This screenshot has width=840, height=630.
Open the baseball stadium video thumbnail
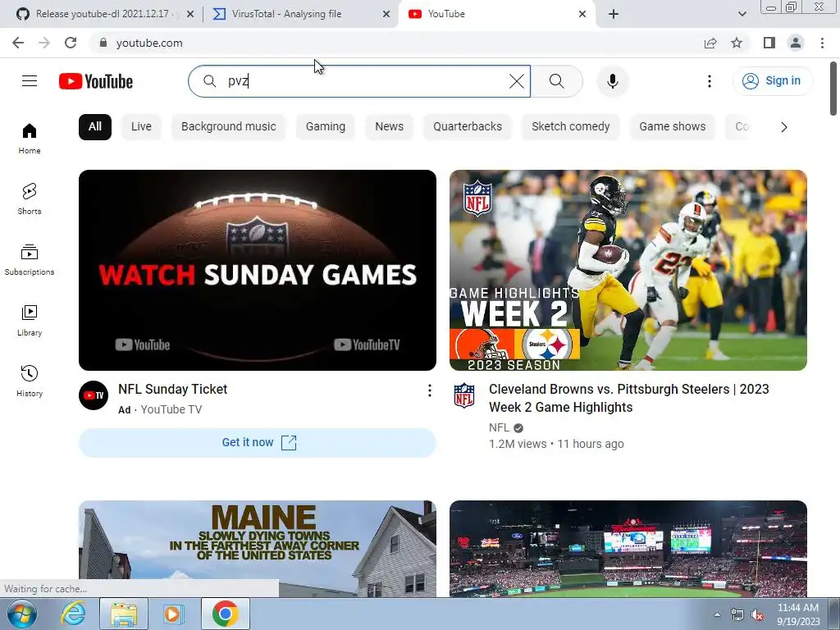click(628, 549)
